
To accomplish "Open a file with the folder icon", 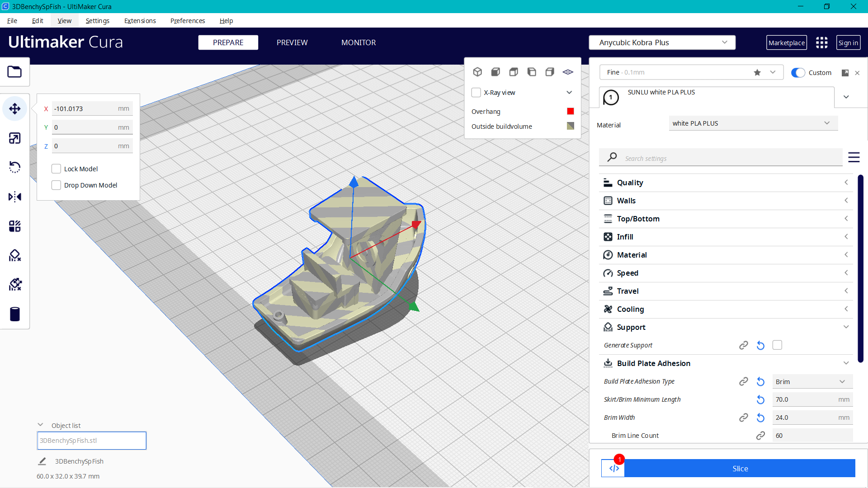I will pyautogui.click(x=15, y=71).
